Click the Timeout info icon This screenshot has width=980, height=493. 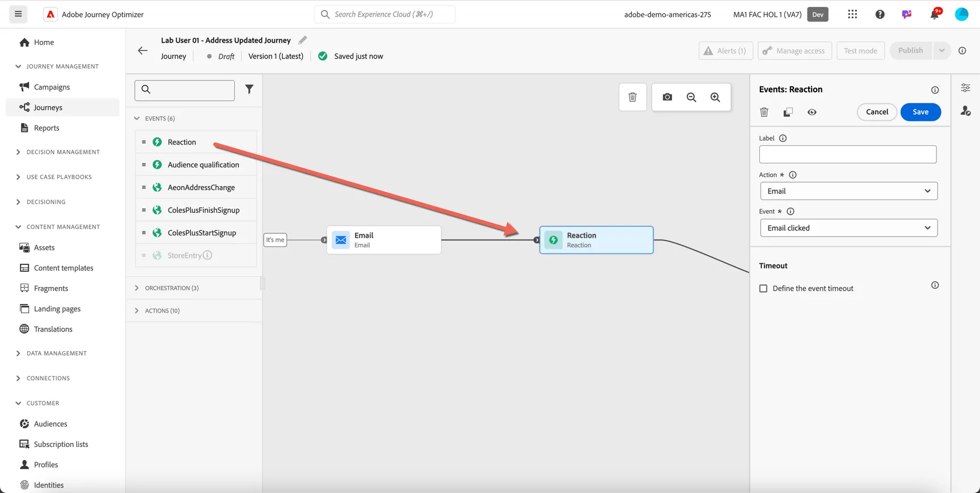(935, 285)
